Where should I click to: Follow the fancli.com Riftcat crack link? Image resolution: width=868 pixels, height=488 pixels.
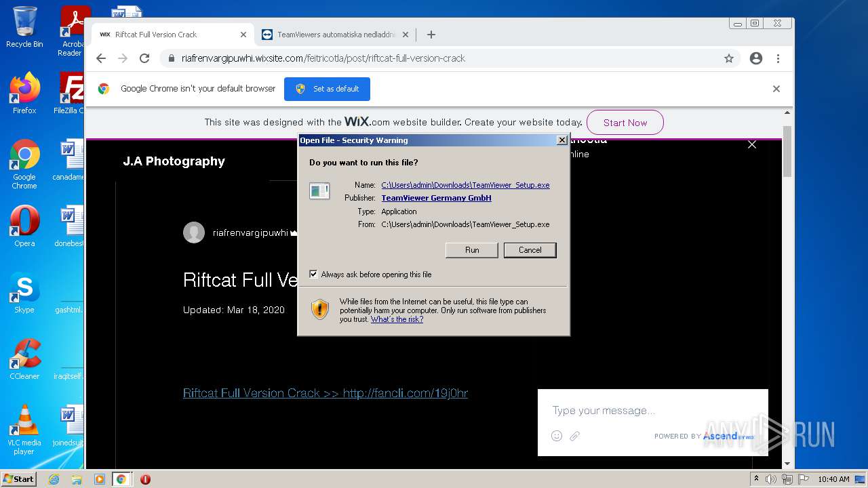[x=325, y=393]
